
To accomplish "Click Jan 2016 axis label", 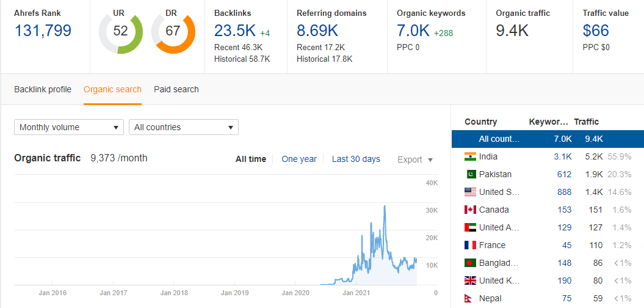I will [x=52, y=293].
